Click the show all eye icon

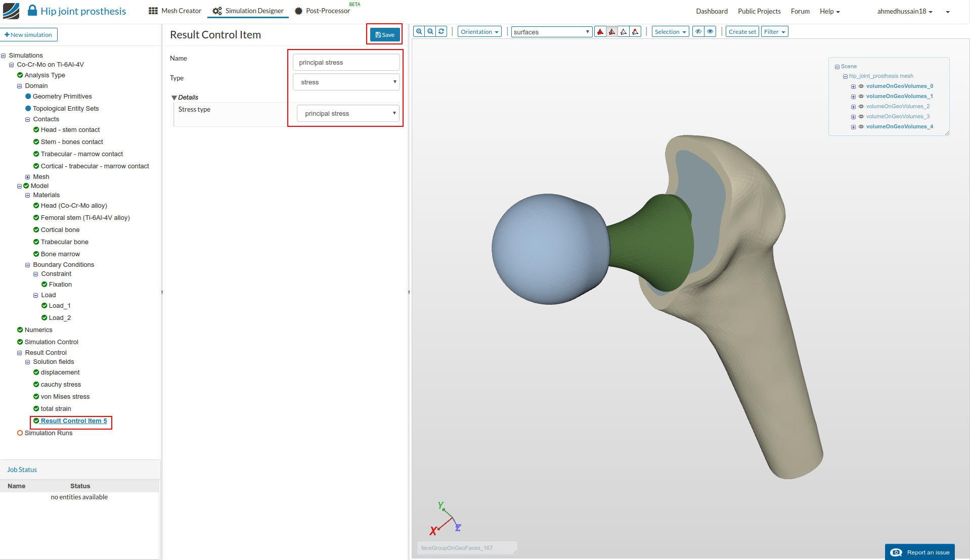[x=710, y=31]
